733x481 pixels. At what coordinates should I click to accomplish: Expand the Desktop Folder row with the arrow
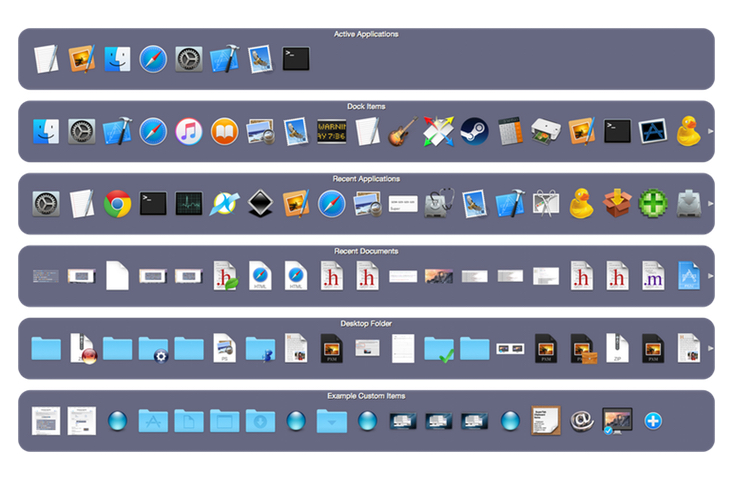point(711,348)
